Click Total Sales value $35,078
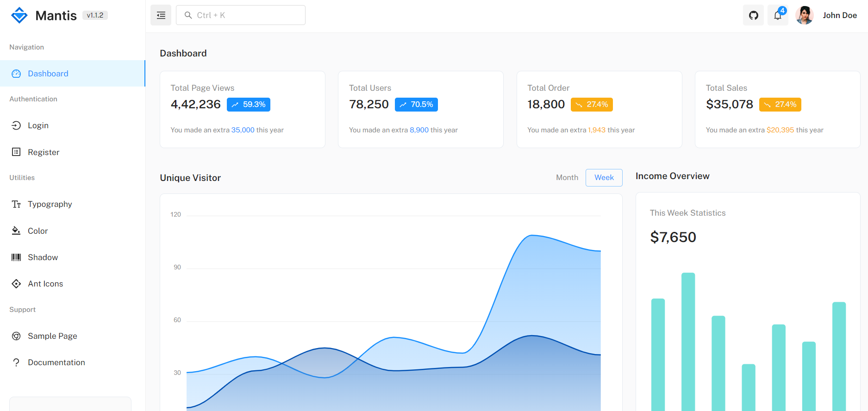The image size is (868, 411). pyautogui.click(x=730, y=105)
